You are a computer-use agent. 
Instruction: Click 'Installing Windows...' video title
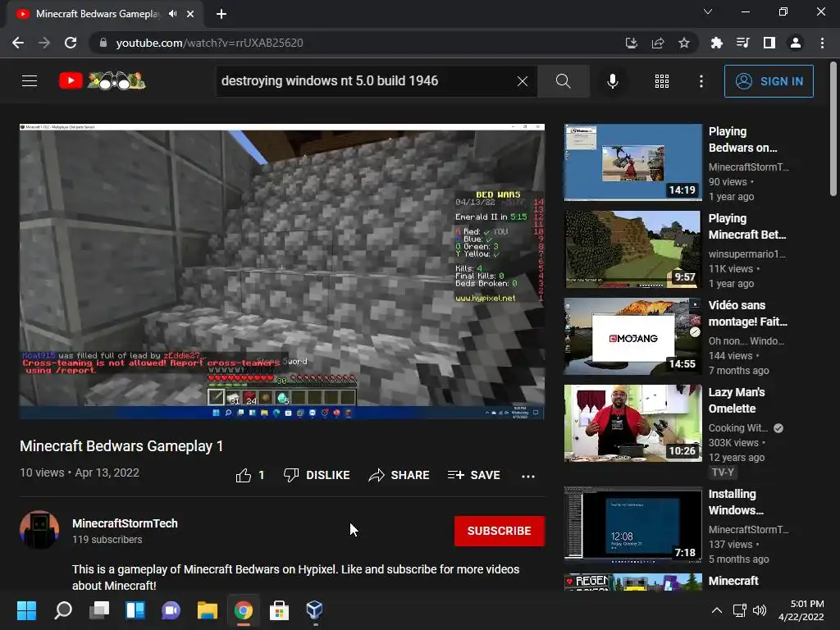click(x=736, y=502)
